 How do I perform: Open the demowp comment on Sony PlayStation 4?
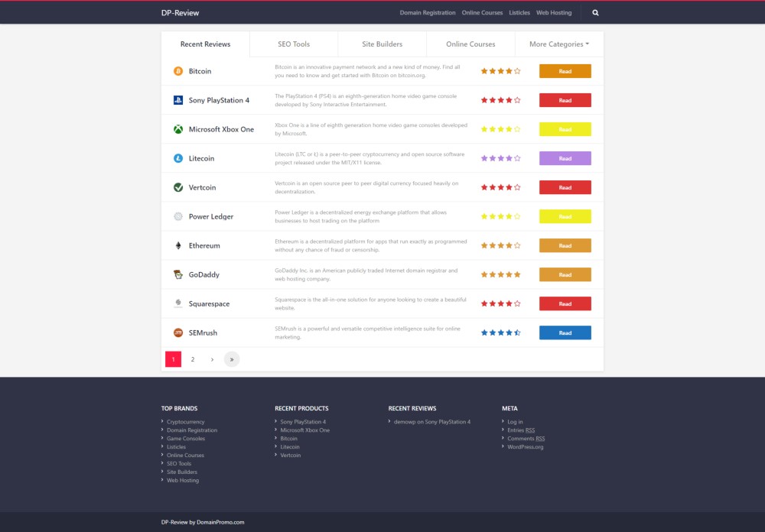(x=432, y=422)
